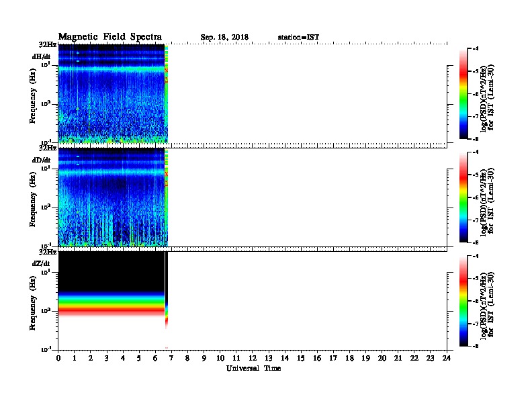The image size is (532, 411).
Task: Click hour "4" on the Universal Time axis
Action: 123,358
